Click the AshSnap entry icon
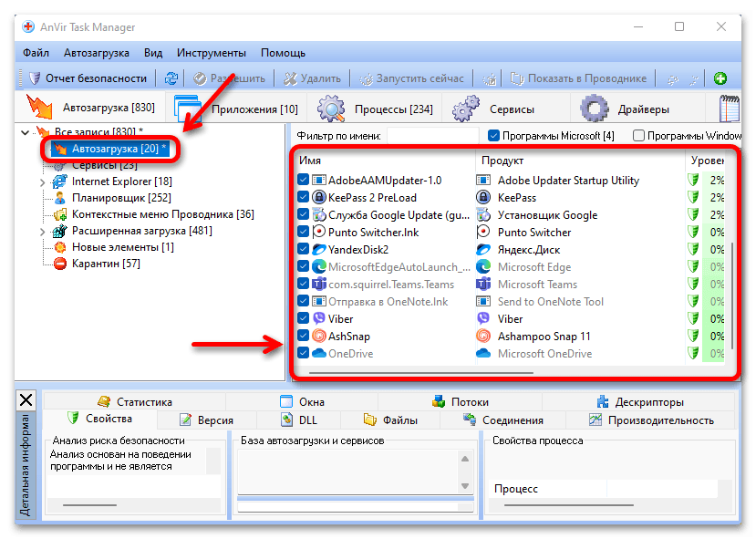The image size is (756, 539). [319, 336]
